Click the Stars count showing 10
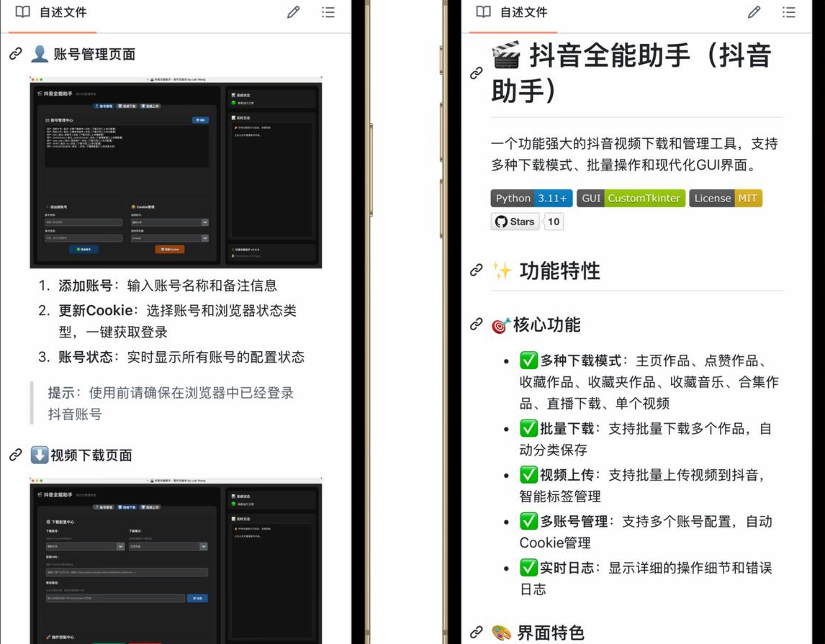825x644 pixels. click(554, 222)
